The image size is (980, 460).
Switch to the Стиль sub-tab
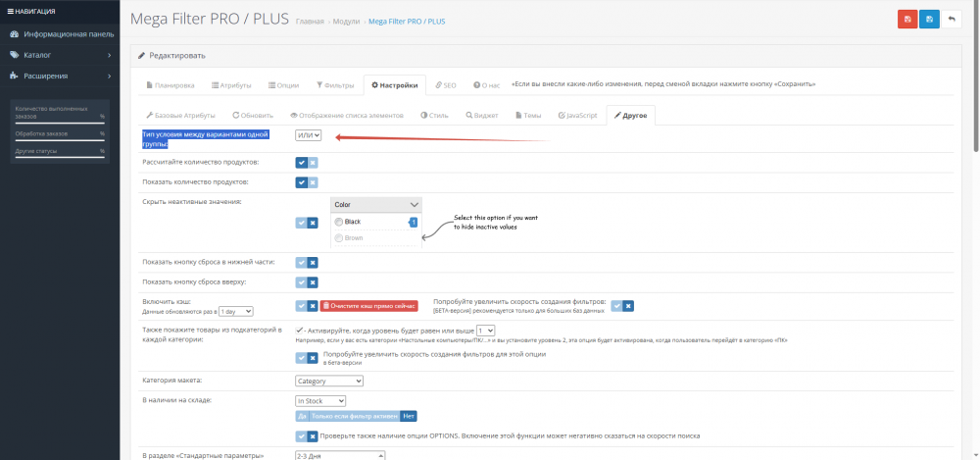434,116
